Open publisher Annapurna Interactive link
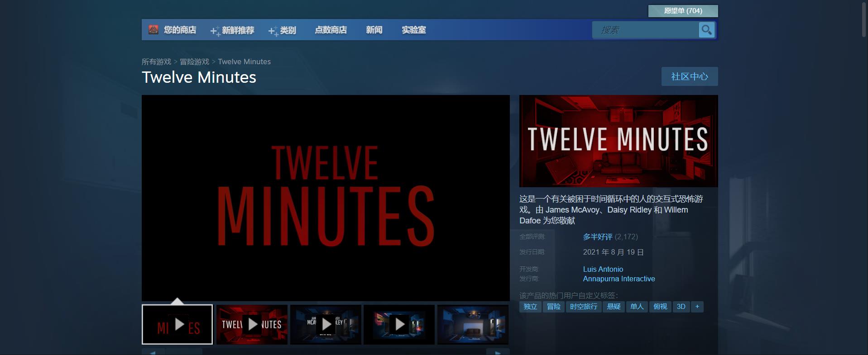The height and width of the screenshot is (355, 868). tap(619, 279)
